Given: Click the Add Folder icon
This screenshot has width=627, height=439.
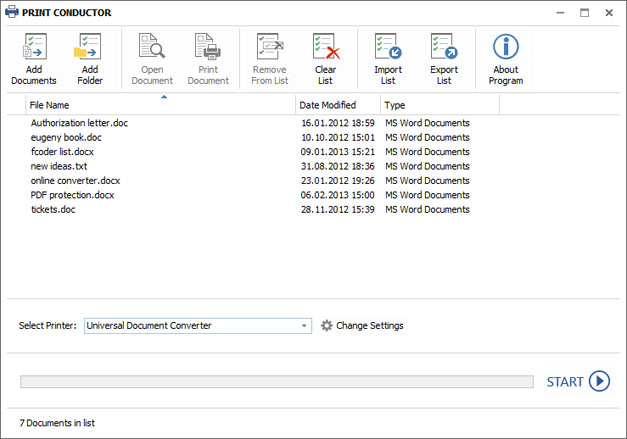Looking at the screenshot, I should pos(90,48).
